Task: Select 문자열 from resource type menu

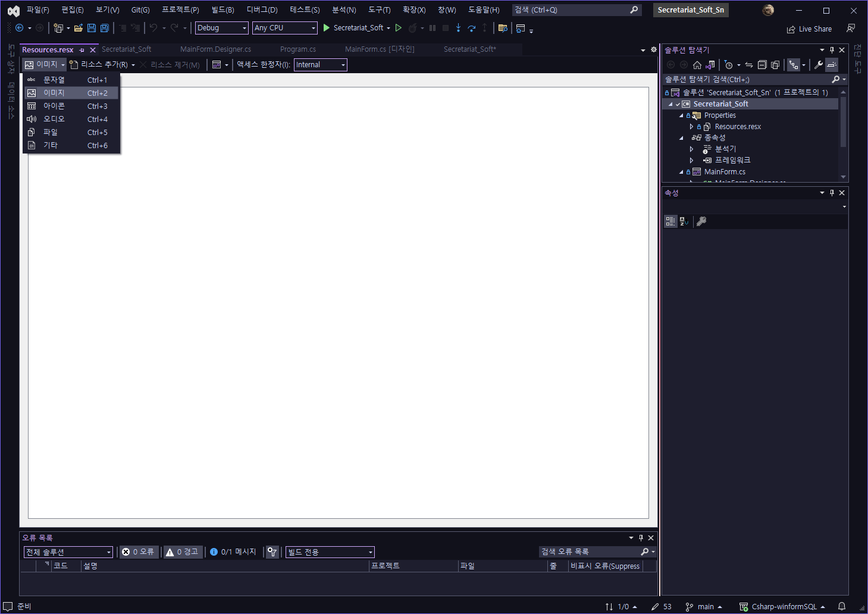Action: tap(71, 80)
